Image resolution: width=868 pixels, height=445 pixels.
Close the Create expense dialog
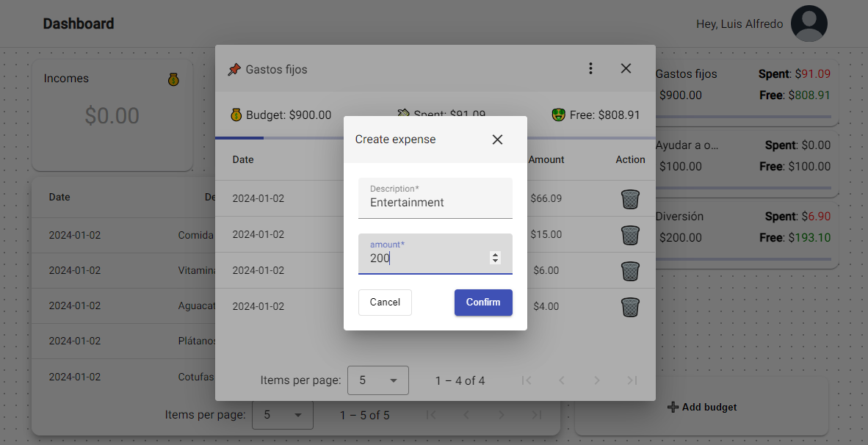click(x=497, y=140)
